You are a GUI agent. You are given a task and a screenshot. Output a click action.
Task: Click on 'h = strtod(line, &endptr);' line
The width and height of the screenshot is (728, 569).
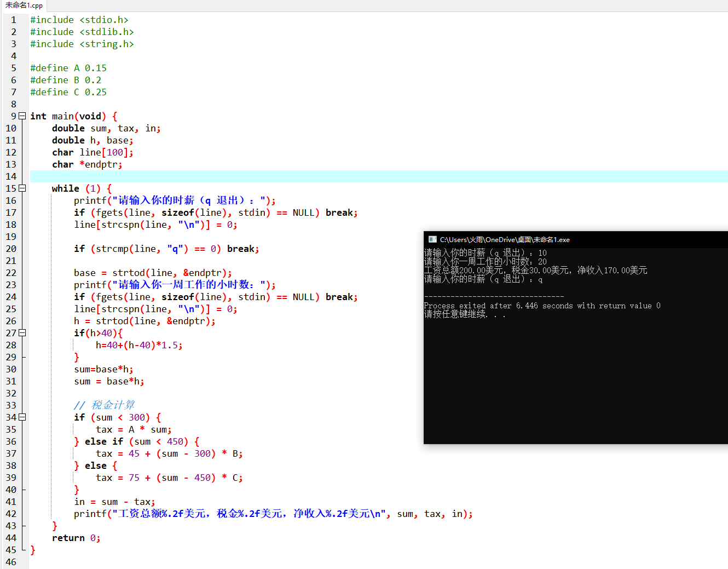(145, 321)
